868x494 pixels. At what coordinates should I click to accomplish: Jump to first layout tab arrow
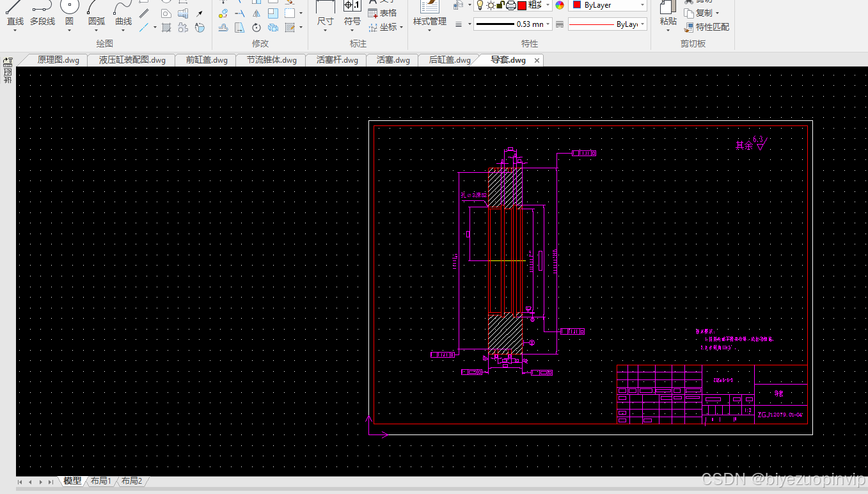tap(20, 482)
